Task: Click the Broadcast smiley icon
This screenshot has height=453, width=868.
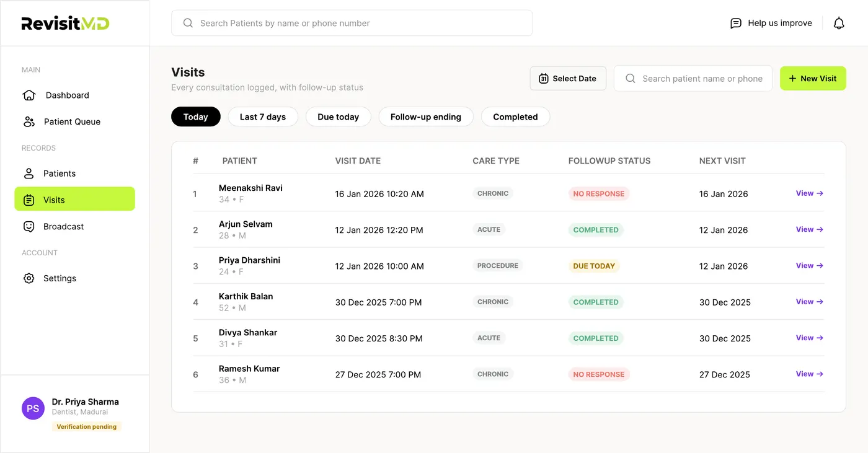Action: point(29,226)
